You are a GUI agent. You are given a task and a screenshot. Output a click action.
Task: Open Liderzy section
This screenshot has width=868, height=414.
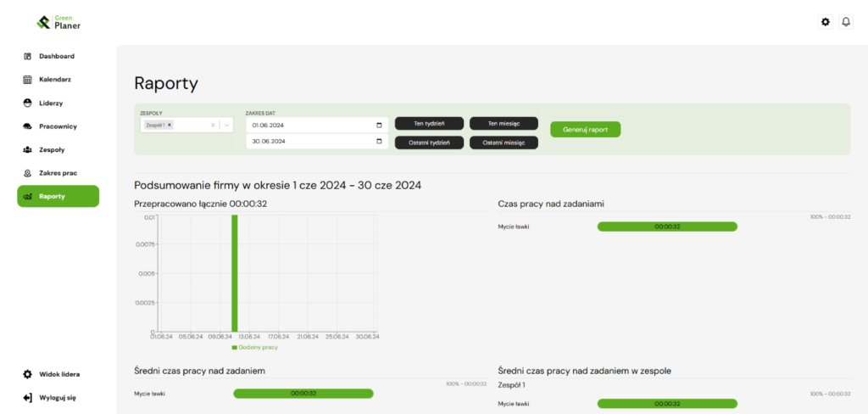pyautogui.click(x=58, y=103)
